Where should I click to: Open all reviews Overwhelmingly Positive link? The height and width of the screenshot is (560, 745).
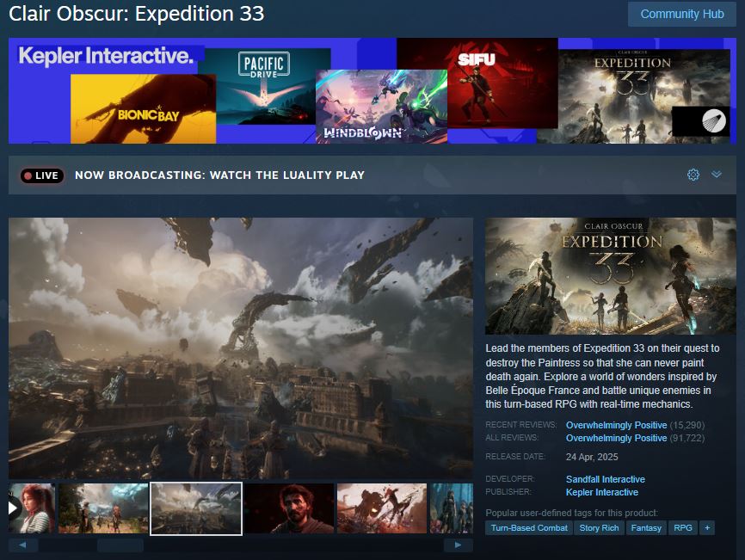tap(616, 438)
